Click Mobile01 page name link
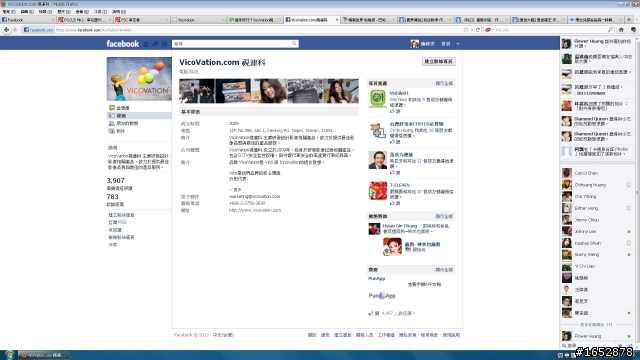 click(399, 93)
